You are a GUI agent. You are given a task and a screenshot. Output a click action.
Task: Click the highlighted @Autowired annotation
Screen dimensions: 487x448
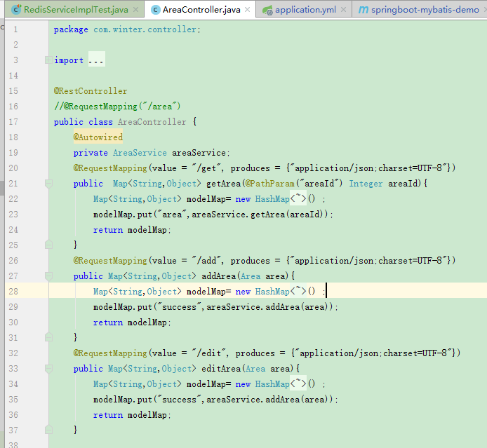tap(98, 137)
